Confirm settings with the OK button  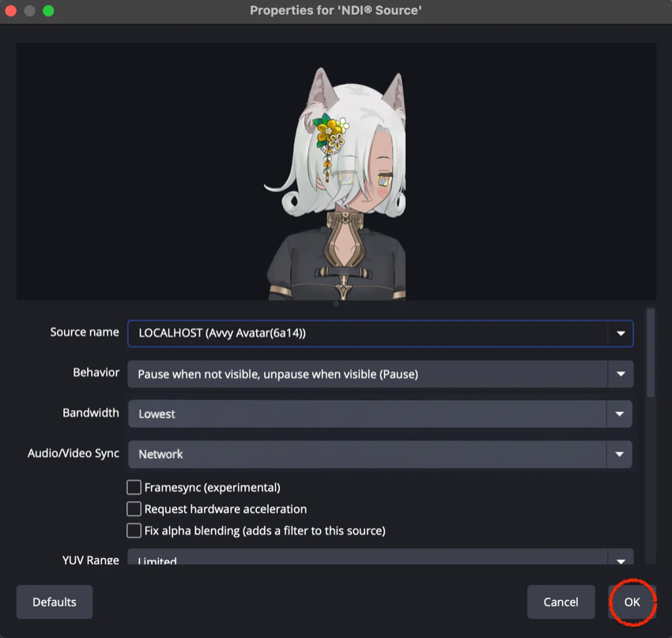[632, 602]
